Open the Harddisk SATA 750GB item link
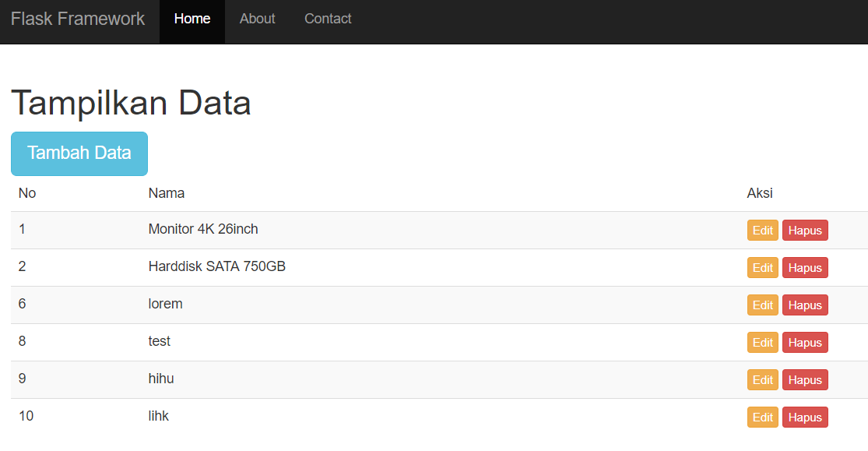868x451 pixels. [216, 266]
